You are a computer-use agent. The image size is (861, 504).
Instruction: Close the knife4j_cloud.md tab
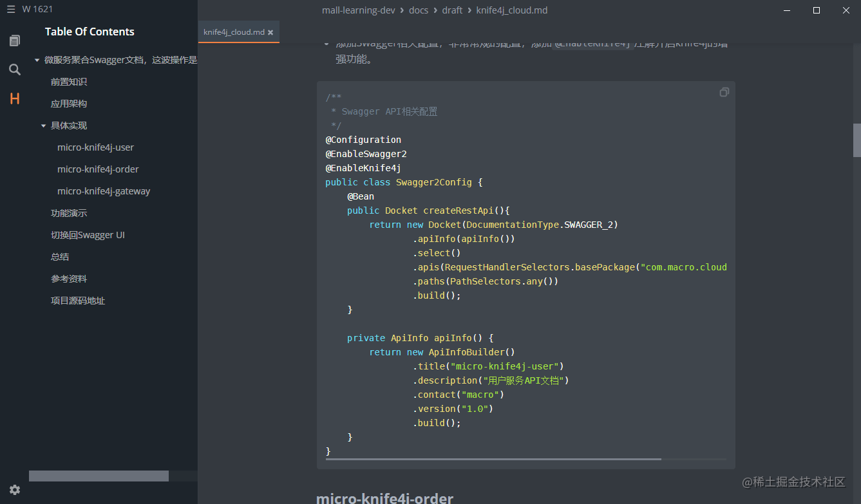[x=270, y=32]
